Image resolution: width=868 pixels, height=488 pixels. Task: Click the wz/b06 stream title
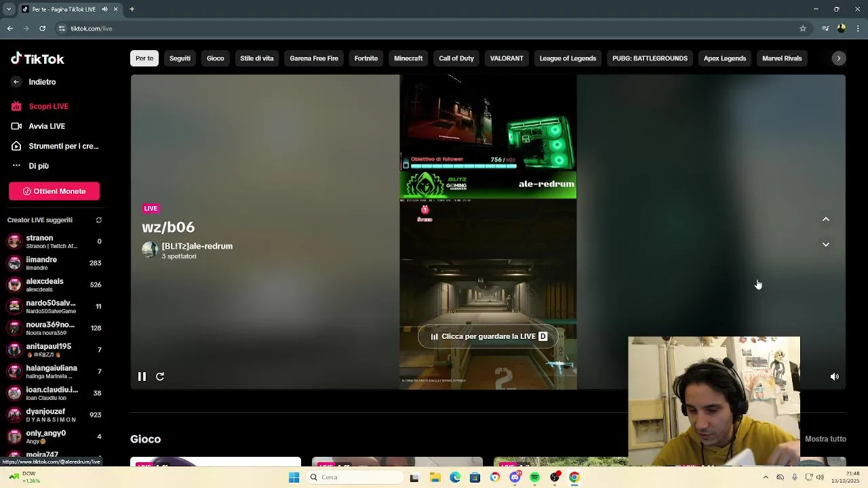click(168, 227)
